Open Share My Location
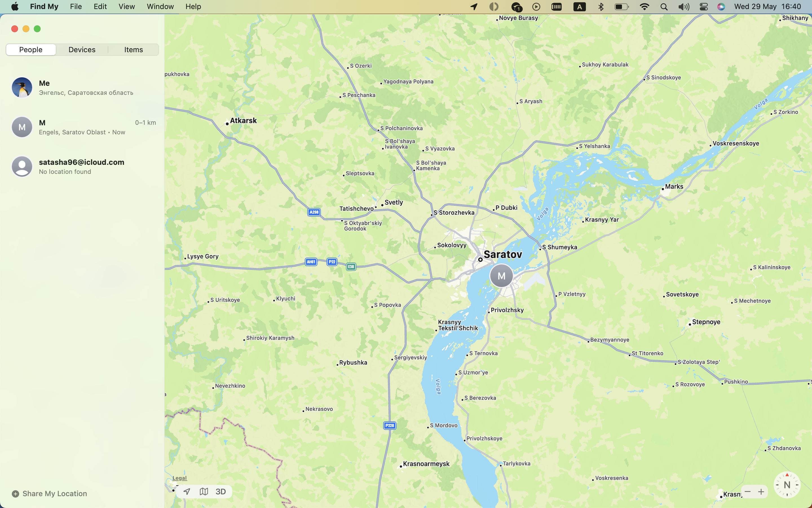Image resolution: width=812 pixels, height=508 pixels. (49, 494)
